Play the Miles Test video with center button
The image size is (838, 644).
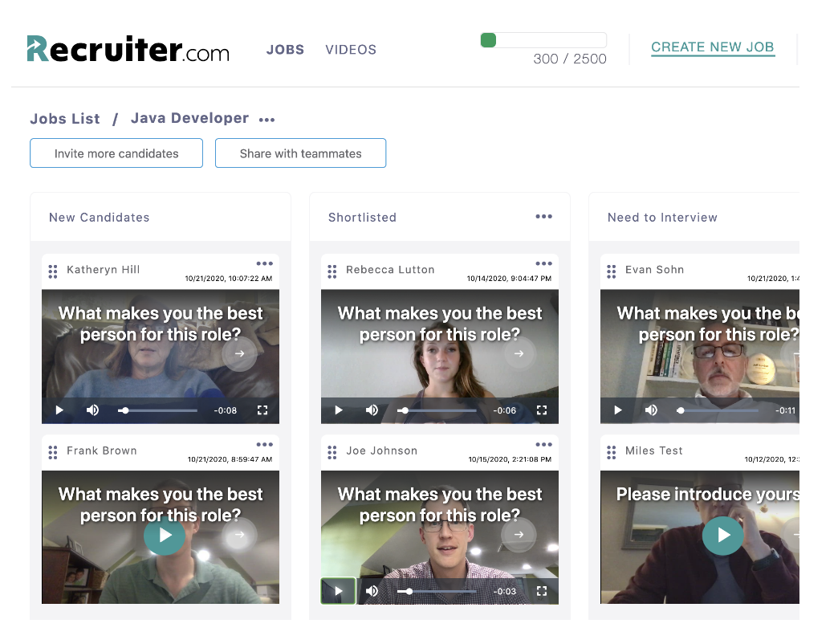[723, 535]
